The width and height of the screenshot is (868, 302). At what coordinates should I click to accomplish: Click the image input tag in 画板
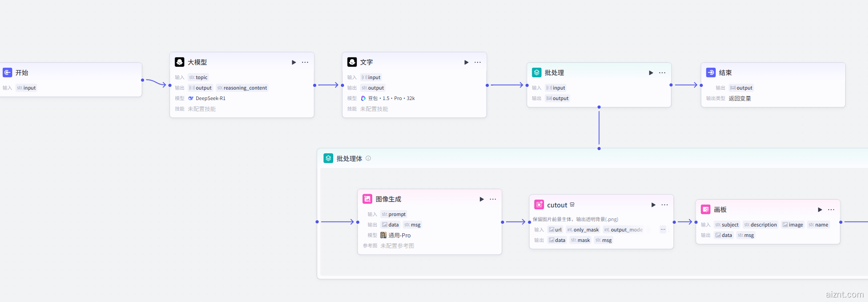(x=793, y=225)
